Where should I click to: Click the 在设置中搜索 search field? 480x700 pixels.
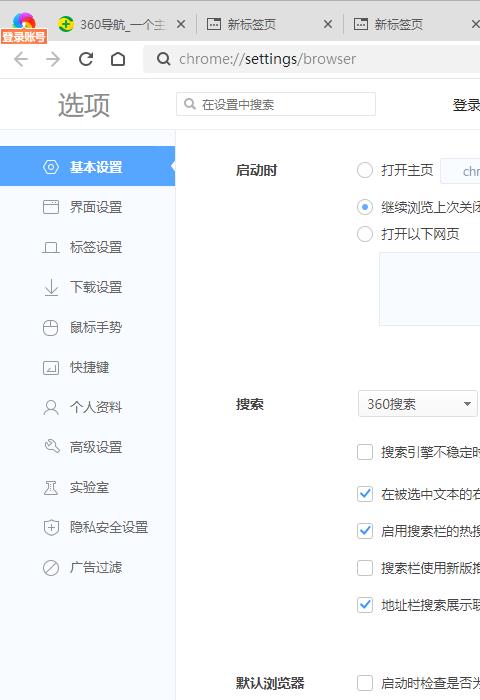click(x=276, y=104)
